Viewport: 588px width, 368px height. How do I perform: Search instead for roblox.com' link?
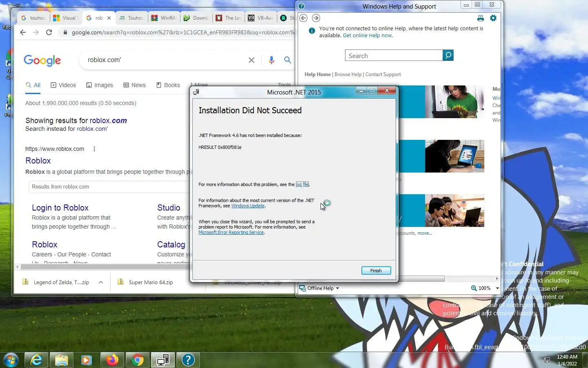[92, 129]
